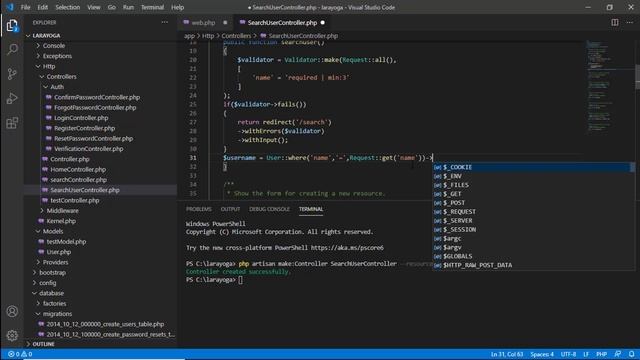Open the Explorer view in activity bar
The width and height of the screenshot is (640, 360).
coord(12,26)
